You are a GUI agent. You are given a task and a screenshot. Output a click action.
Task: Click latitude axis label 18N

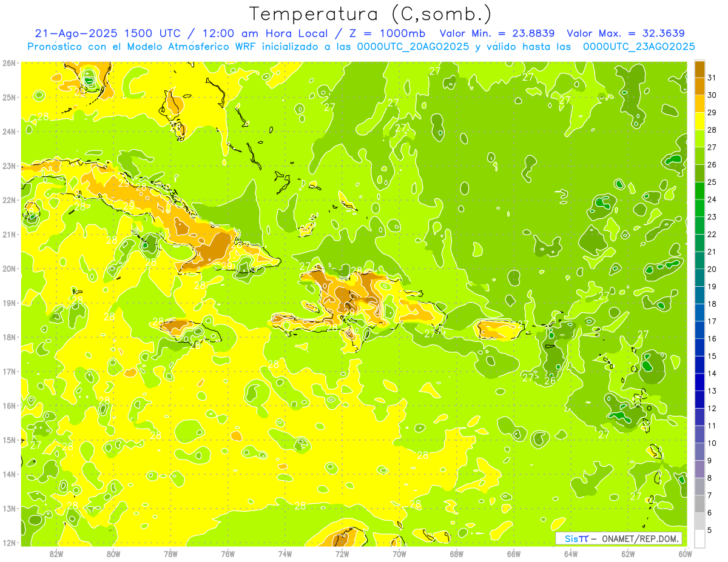point(8,337)
